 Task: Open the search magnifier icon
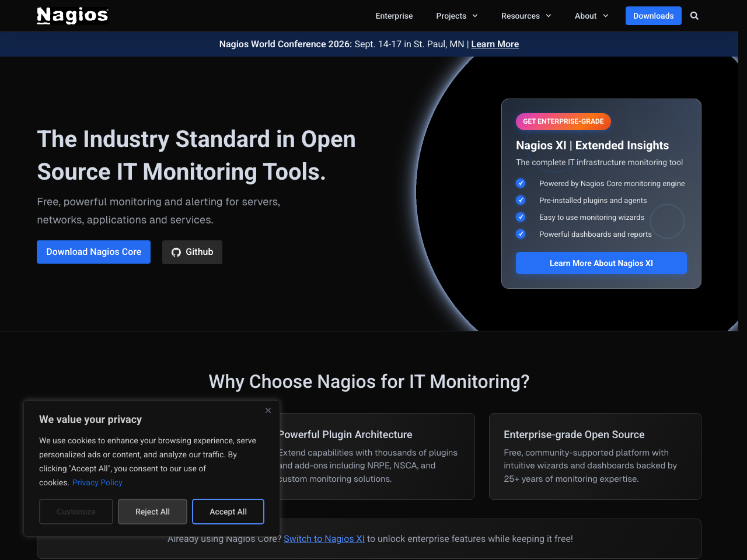pos(694,16)
